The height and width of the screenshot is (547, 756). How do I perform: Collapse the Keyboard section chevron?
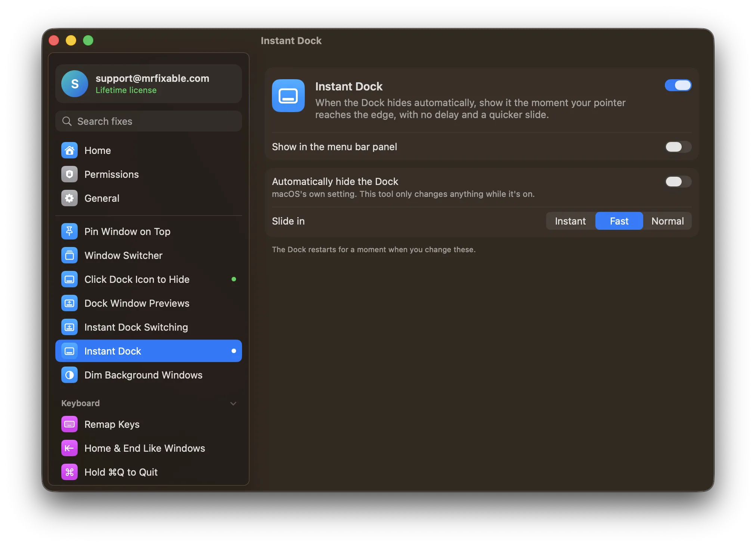click(233, 404)
